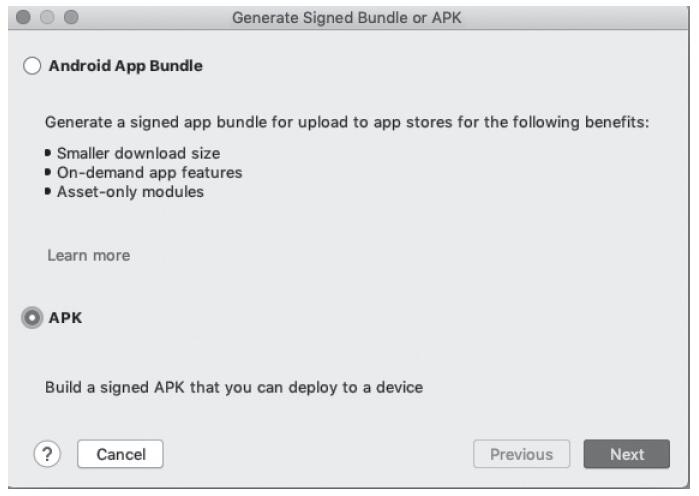The height and width of the screenshot is (496, 699).
Task: Click the On-demand app features text
Action: point(149,173)
